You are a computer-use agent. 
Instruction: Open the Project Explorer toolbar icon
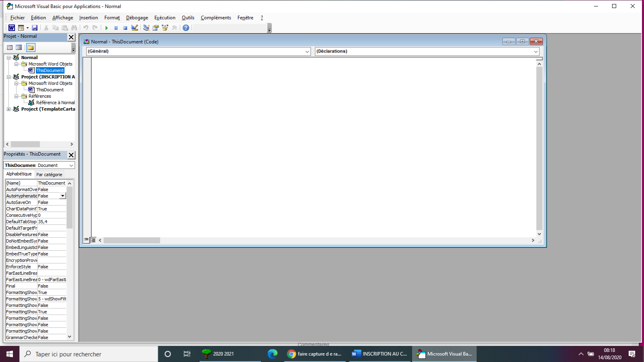click(146, 28)
